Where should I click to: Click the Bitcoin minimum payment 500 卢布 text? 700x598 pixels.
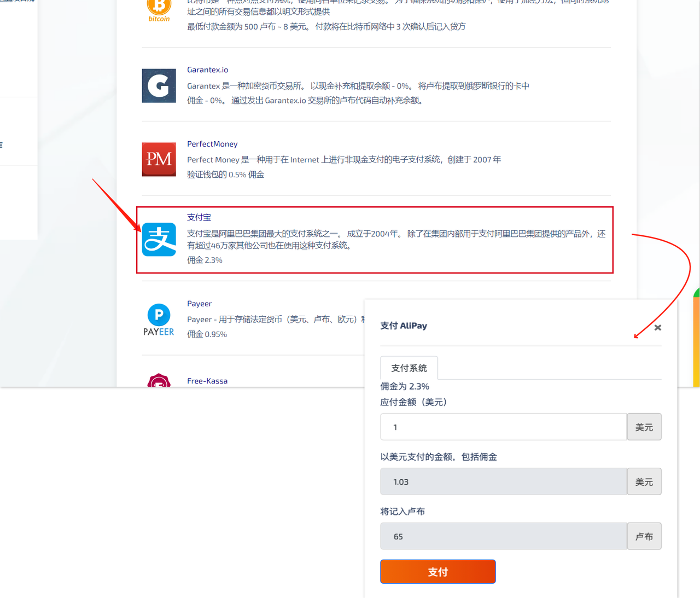point(326,26)
